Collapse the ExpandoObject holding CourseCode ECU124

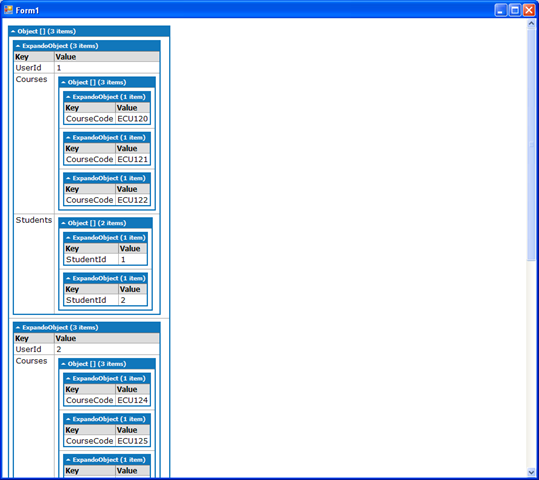[x=107, y=379]
